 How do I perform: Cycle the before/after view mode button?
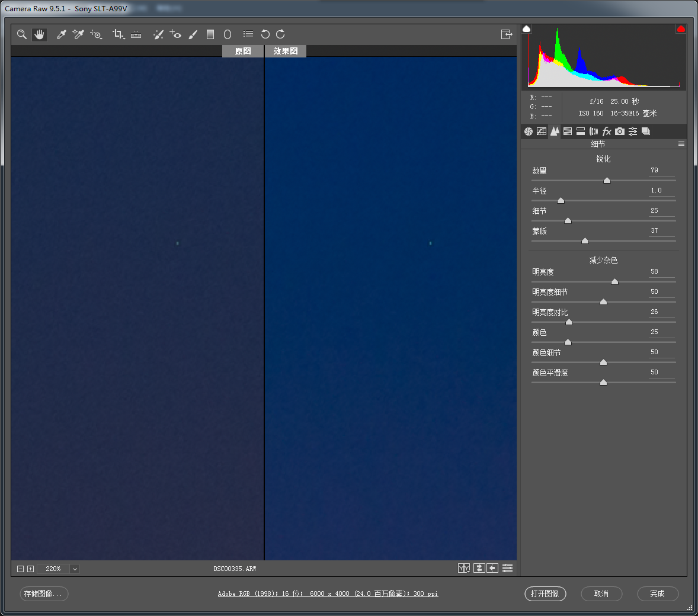463,568
